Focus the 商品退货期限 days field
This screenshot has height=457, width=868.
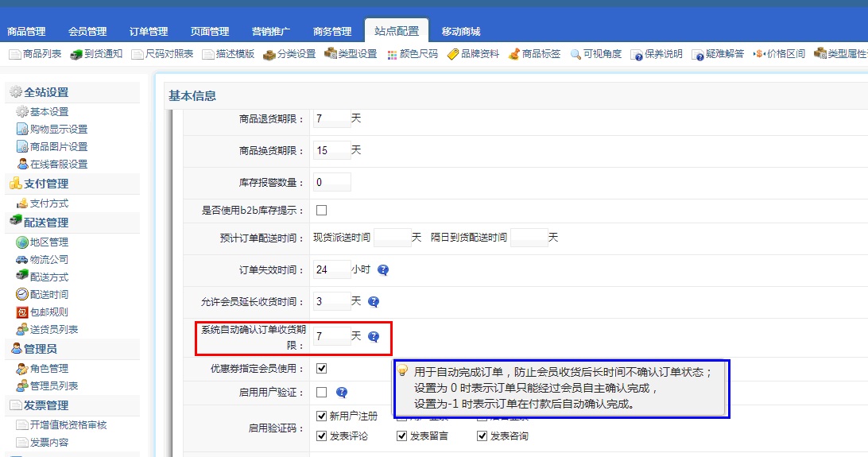point(332,118)
